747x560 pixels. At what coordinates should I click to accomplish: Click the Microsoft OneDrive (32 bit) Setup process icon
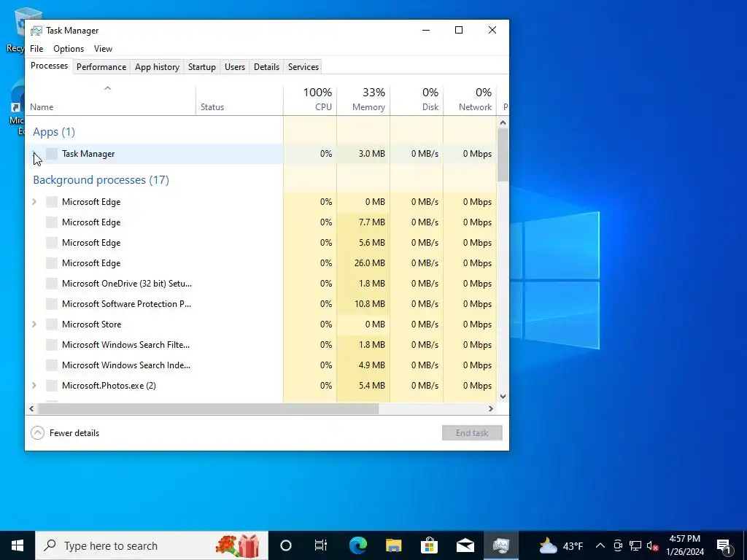click(52, 284)
